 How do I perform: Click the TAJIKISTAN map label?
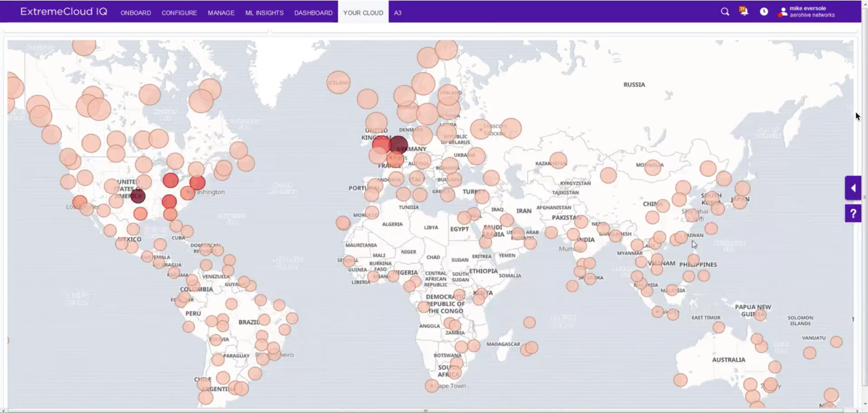pos(565,193)
